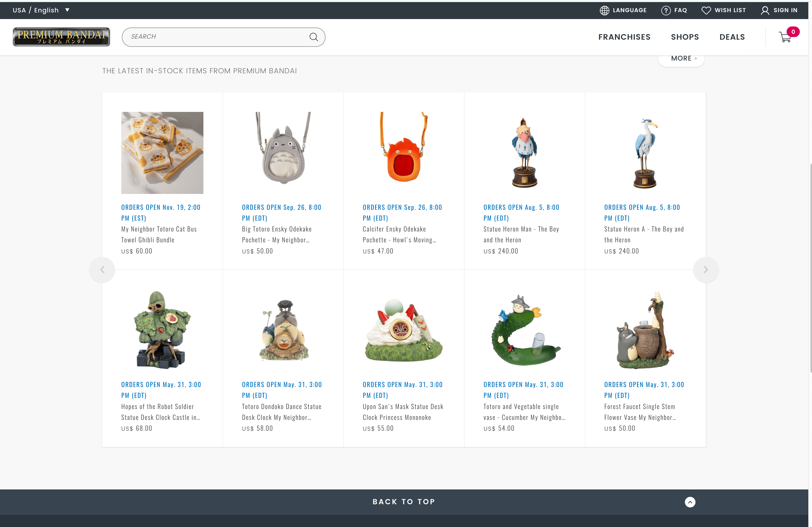Click the globe Language icon
The image size is (812, 527).
coord(604,11)
